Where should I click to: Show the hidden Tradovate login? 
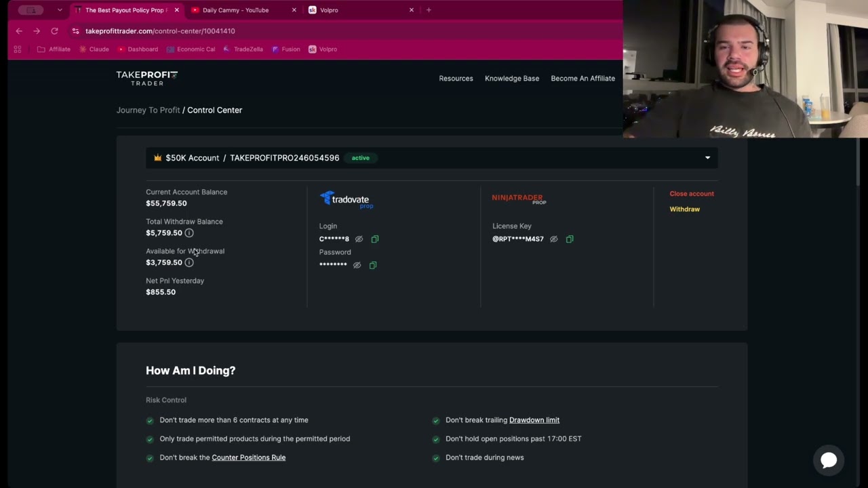(359, 239)
